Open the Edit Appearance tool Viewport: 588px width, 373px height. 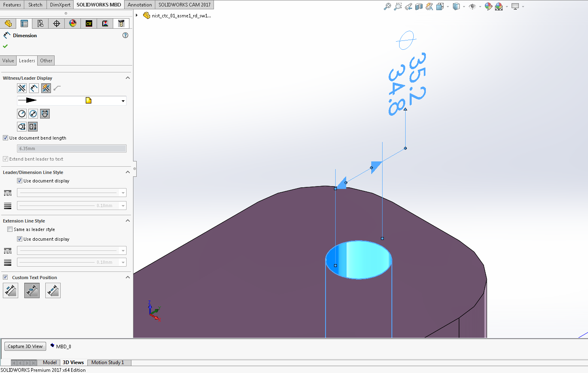pyautogui.click(x=488, y=6)
